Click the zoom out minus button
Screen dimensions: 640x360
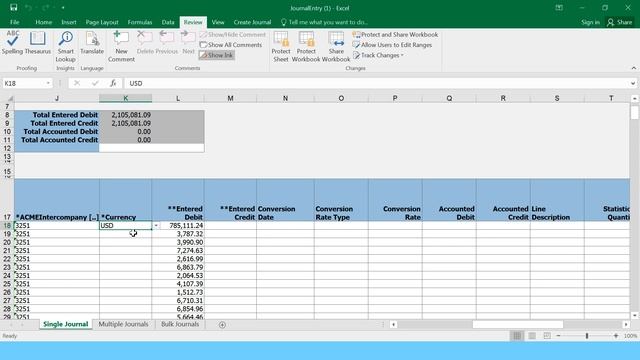click(558, 336)
